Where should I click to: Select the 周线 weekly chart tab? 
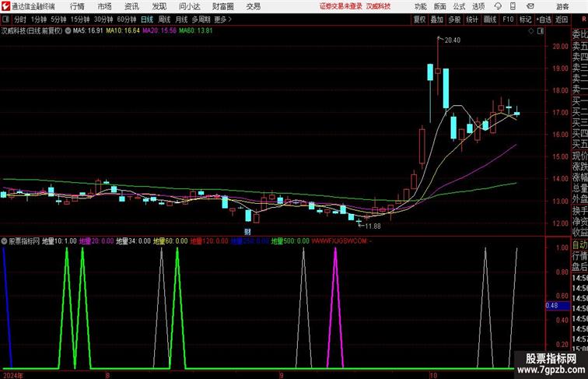tap(164, 19)
